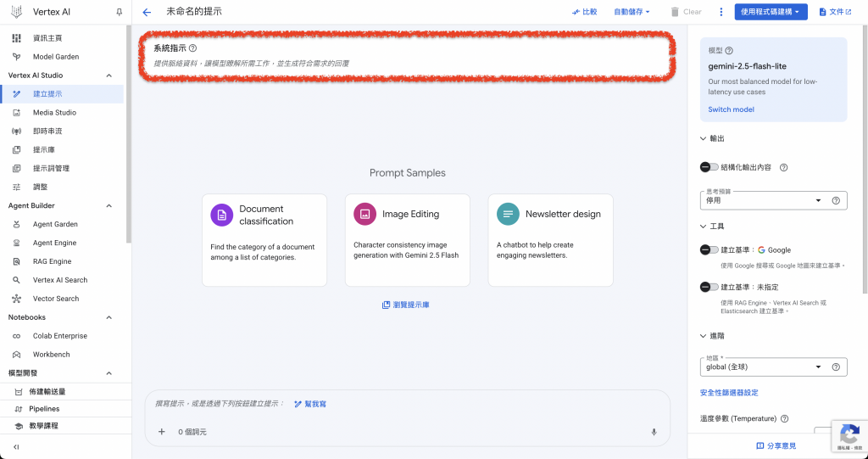868x459 pixels.
Task: Click the Clear button
Action: (686, 12)
